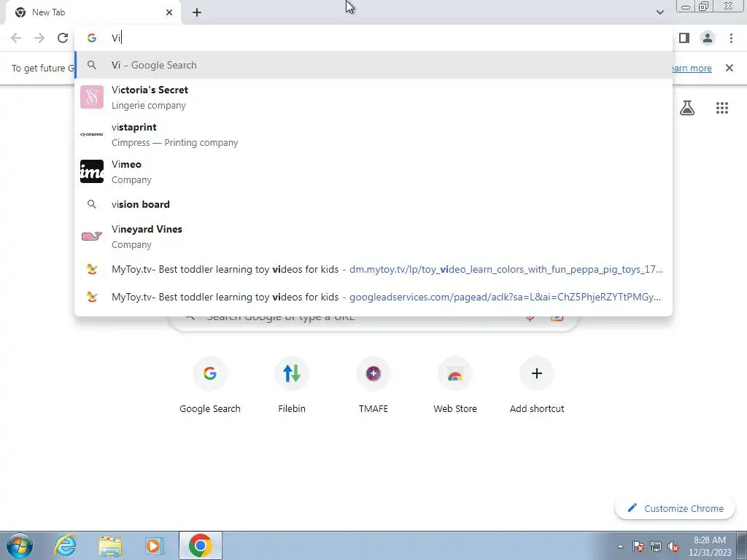Image resolution: width=747 pixels, height=560 pixels.
Task: Show hidden system tray icons
Action: (x=620, y=546)
